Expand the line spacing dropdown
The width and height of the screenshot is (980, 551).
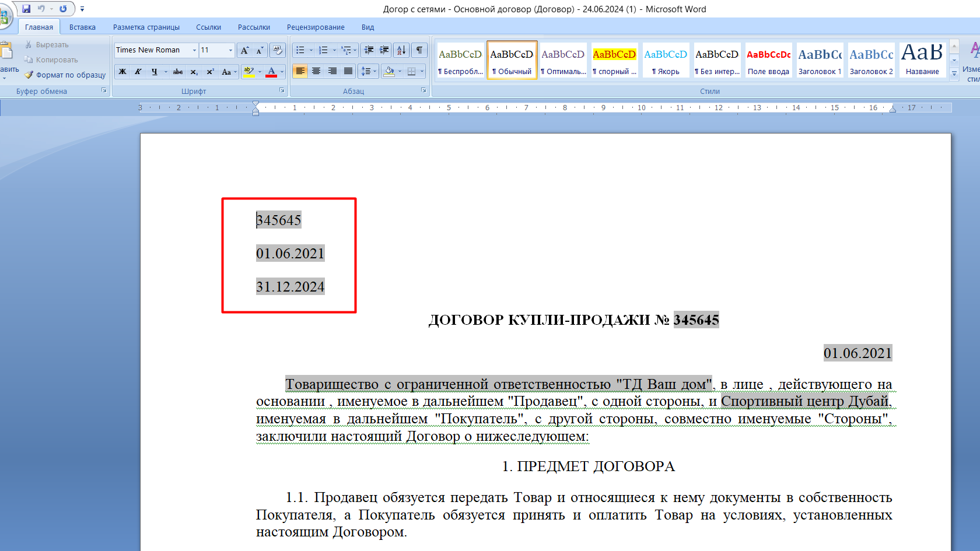(x=374, y=71)
